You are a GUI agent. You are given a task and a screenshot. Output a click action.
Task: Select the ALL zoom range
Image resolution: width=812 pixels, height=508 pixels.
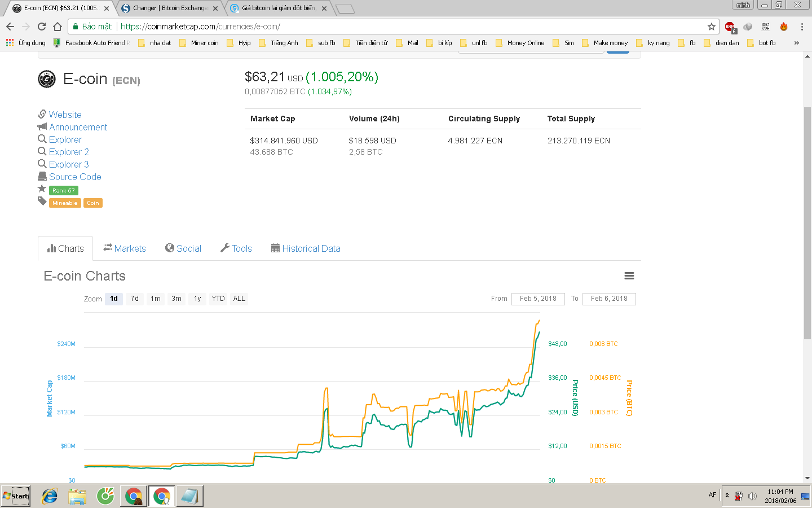[239, 299]
